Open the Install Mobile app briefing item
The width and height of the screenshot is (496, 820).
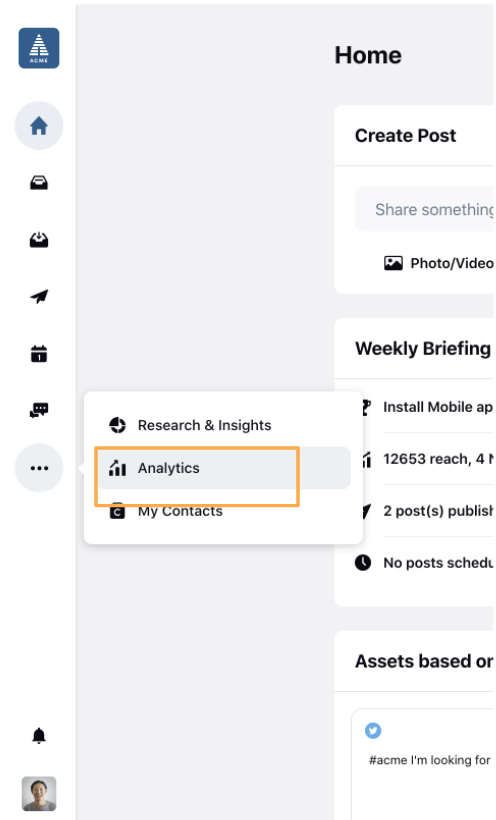point(424,407)
